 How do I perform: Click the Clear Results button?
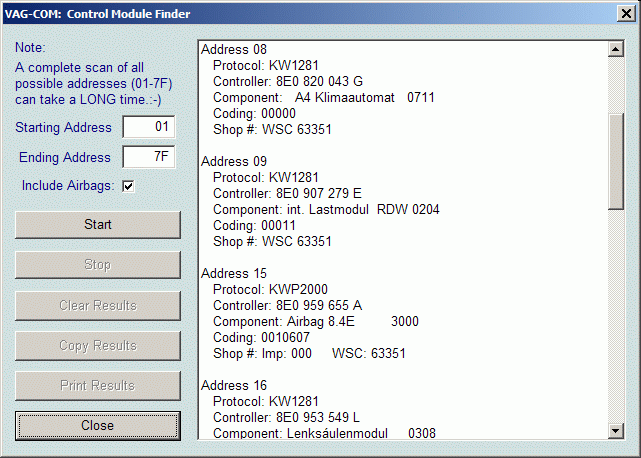pos(97,305)
